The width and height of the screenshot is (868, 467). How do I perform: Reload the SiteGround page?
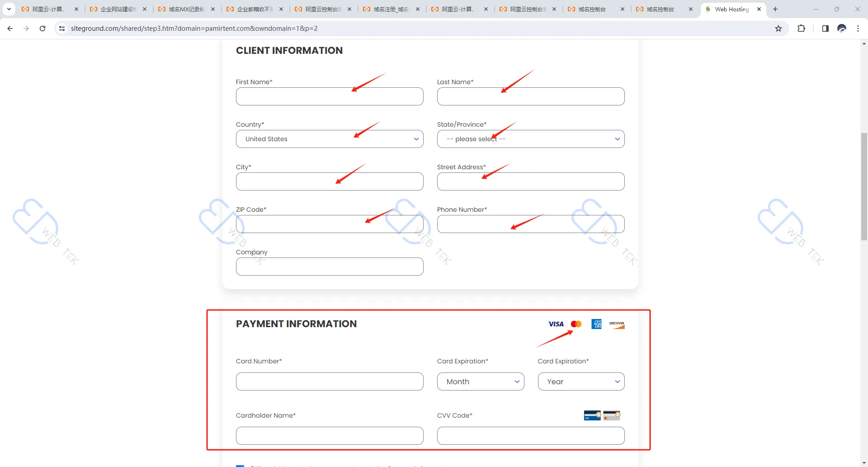click(42, 29)
